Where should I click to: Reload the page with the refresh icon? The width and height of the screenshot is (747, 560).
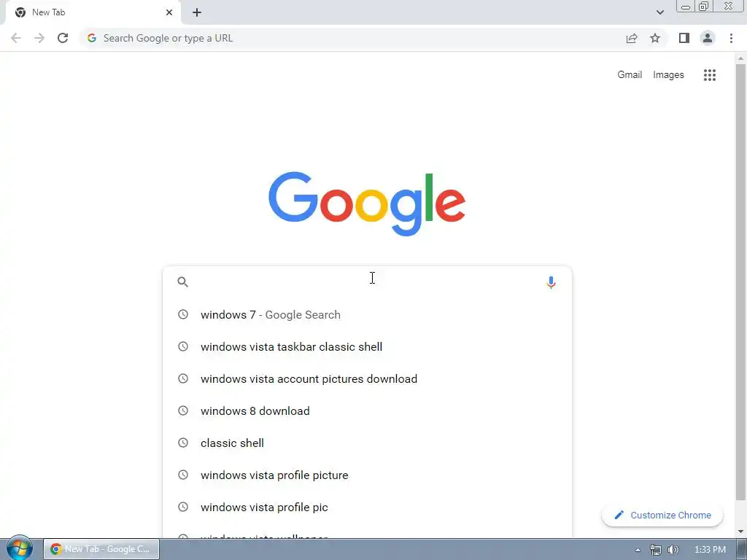click(x=63, y=38)
